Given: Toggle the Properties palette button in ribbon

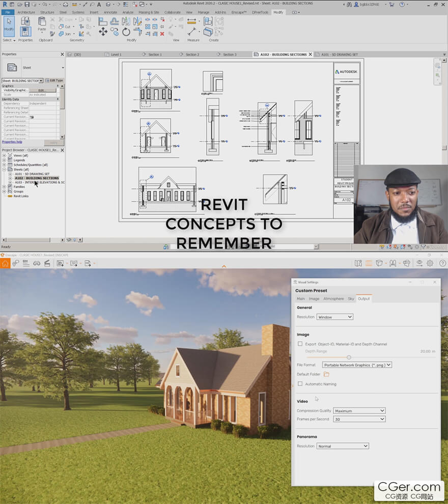Looking at the screenshot, I should 25,32.
